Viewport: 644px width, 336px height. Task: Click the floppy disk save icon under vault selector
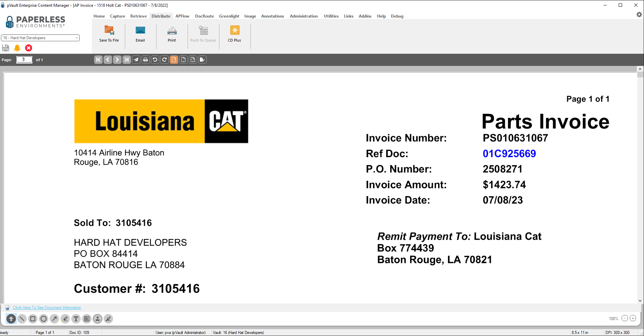pyautogui.click(x=6, y=48)
